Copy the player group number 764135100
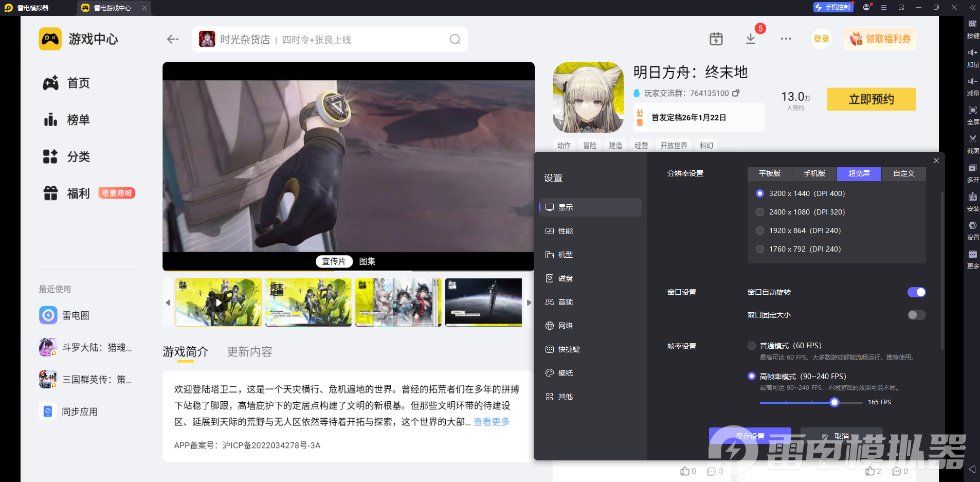Viewport: 980px width, 482px height. click(736, 93)
